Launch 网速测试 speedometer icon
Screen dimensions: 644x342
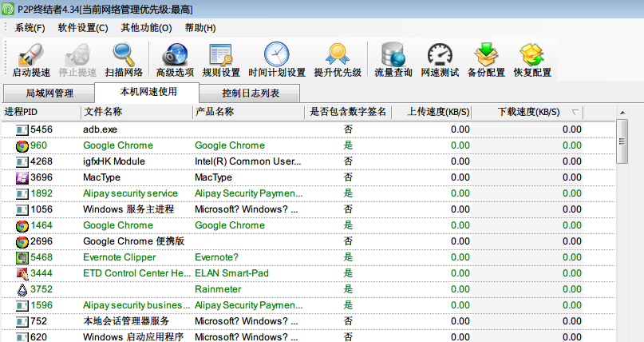coord(440,54)
